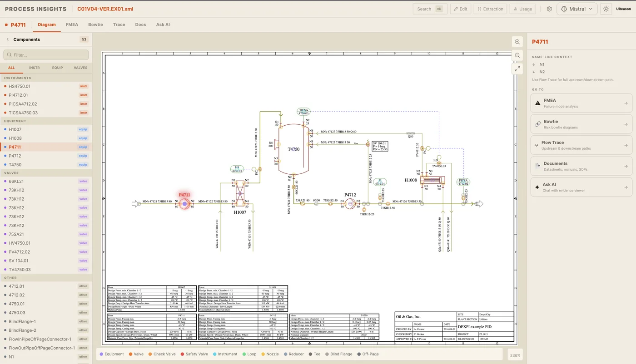Select PI4712.01 in component list
Screen dimensions: 636x364
pyautogui.click(x=46, y=95)
